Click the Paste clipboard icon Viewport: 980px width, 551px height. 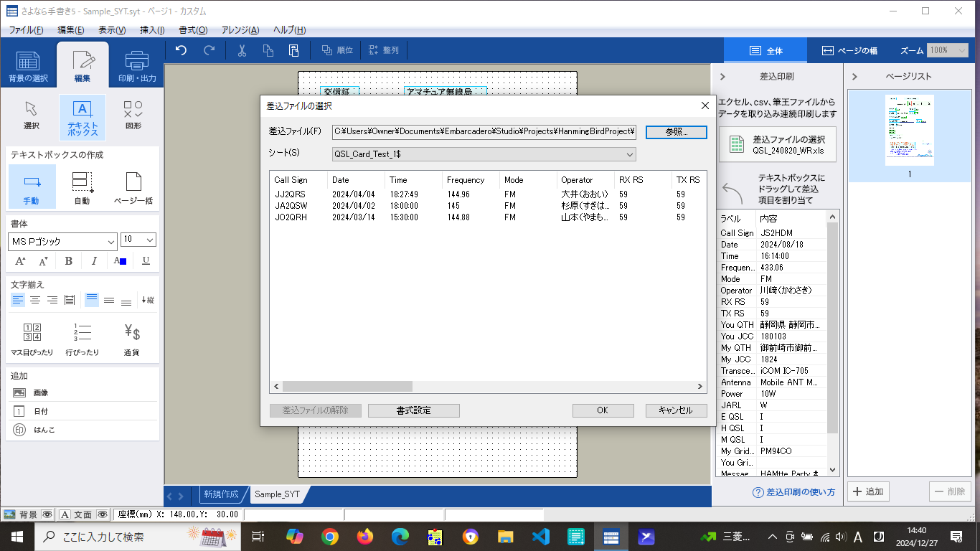coord(293,50)
